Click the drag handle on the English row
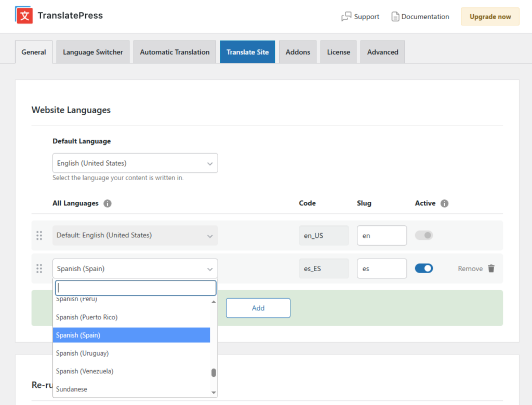Viewport: 532px width, 405px height. coord(39,235)
